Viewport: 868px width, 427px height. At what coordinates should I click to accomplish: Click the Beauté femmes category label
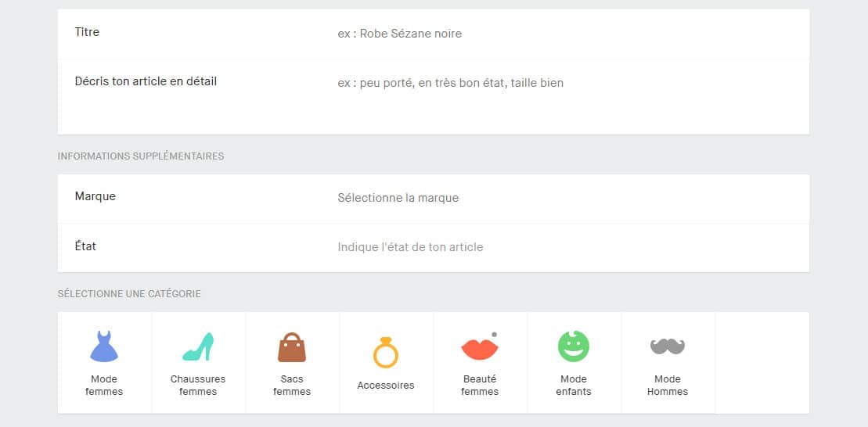[x=480, y=386]
